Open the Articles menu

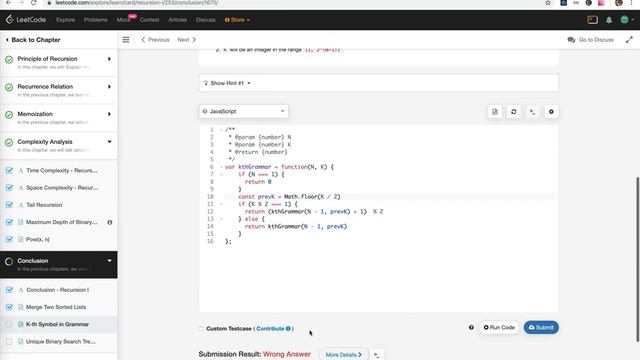178,20
